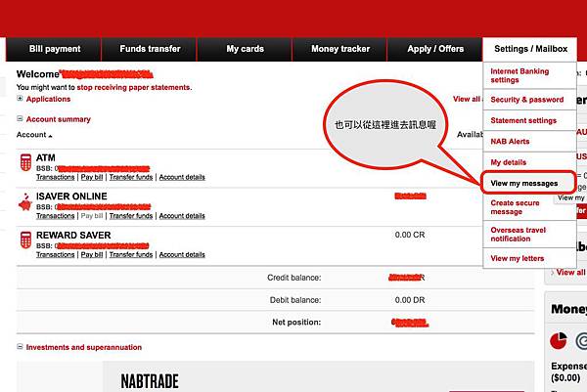587x392 pixels.
Task: Click the Money tracker pie chart icon
Action: [559, 340]
